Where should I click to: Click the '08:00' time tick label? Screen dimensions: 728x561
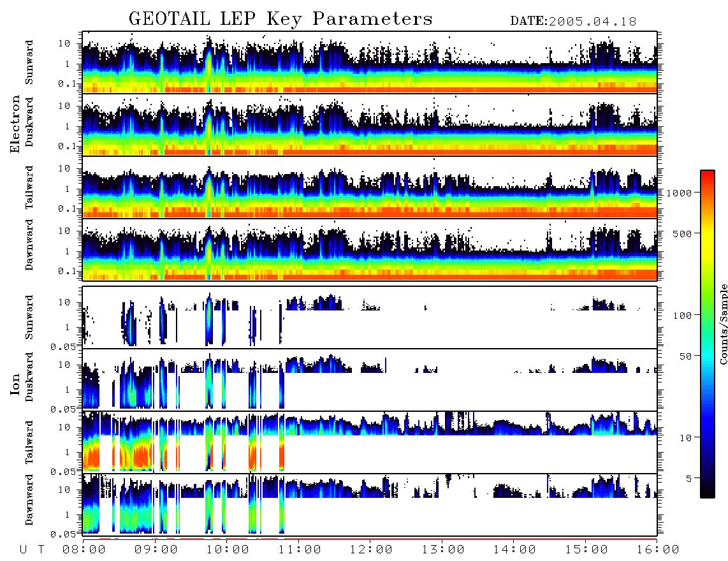[84, 550]
